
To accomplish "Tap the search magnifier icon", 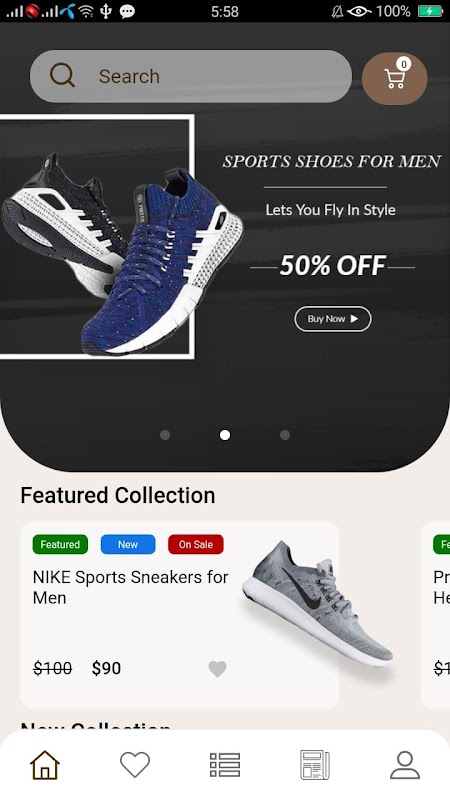I will tap(62, 76).
